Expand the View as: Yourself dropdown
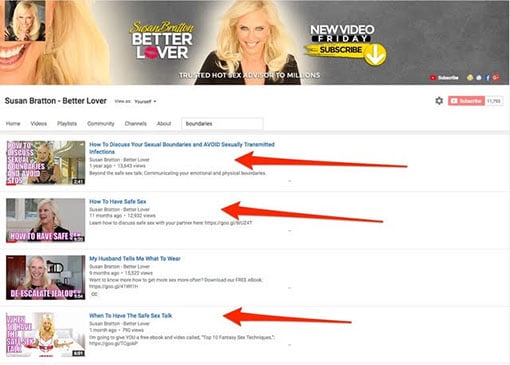Screen dimensions: 510x365 pyautogui.click(x=145, y=101)
